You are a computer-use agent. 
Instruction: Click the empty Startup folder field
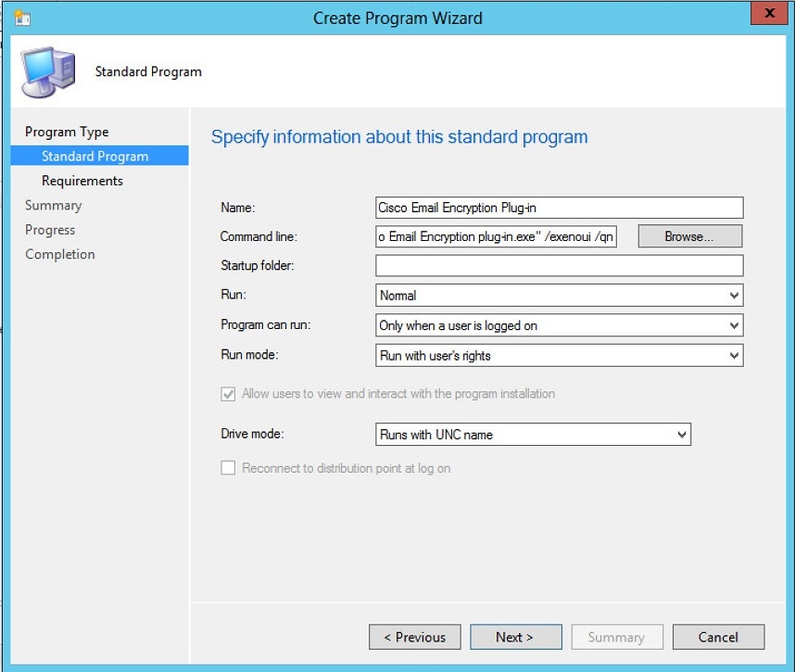tap(556, 266)
